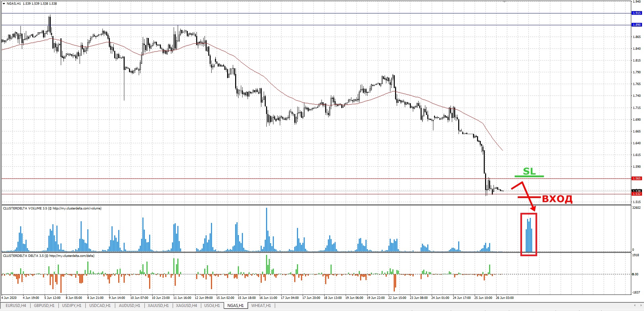Select the active NGAS,H1 chart tab
644x311 pixels.
236,306
